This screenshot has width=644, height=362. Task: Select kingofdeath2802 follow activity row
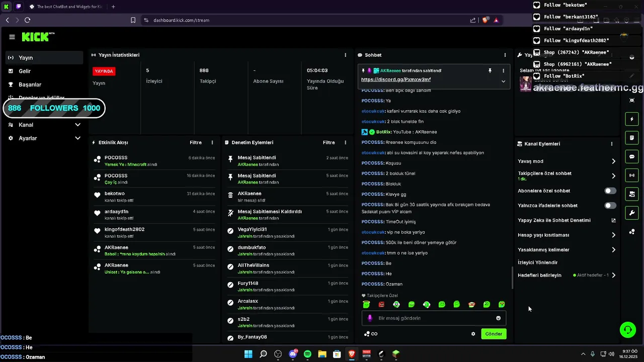coord(154,232)
